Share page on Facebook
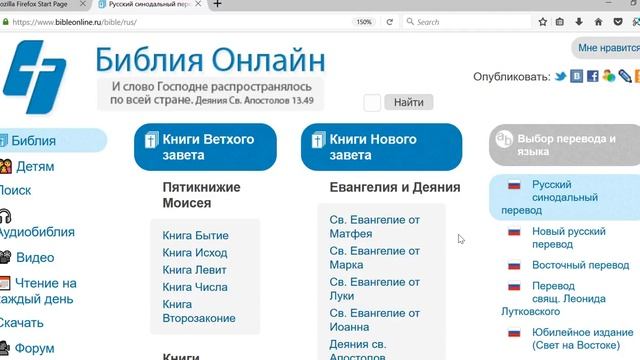 pos(593,76)
